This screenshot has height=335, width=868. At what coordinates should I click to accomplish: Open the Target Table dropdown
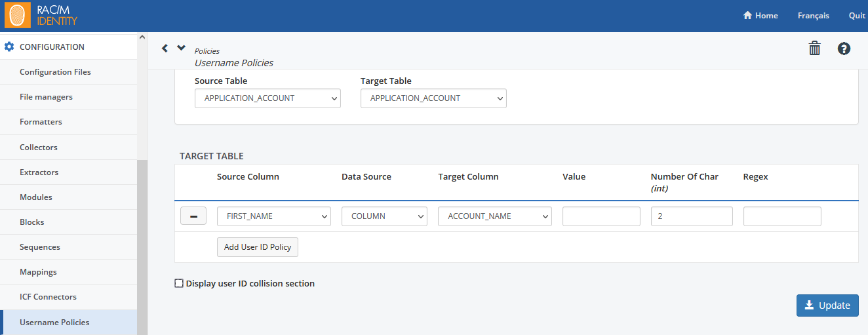click(433, 98)
